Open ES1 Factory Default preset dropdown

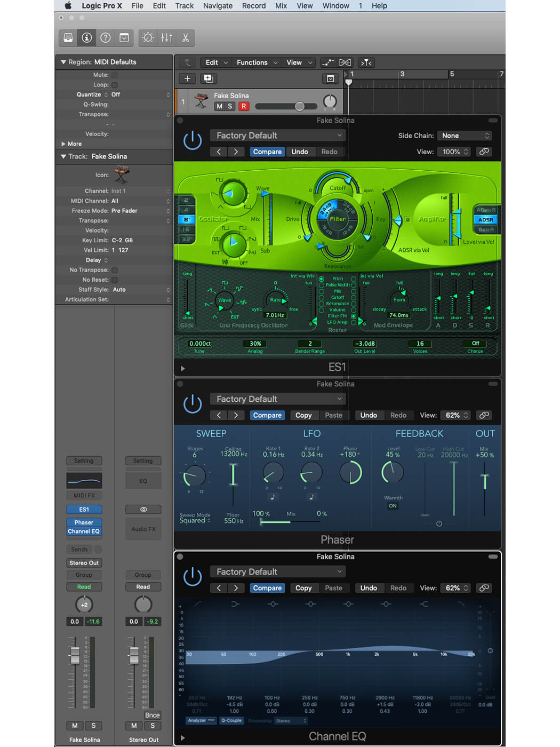coord(277,136)
